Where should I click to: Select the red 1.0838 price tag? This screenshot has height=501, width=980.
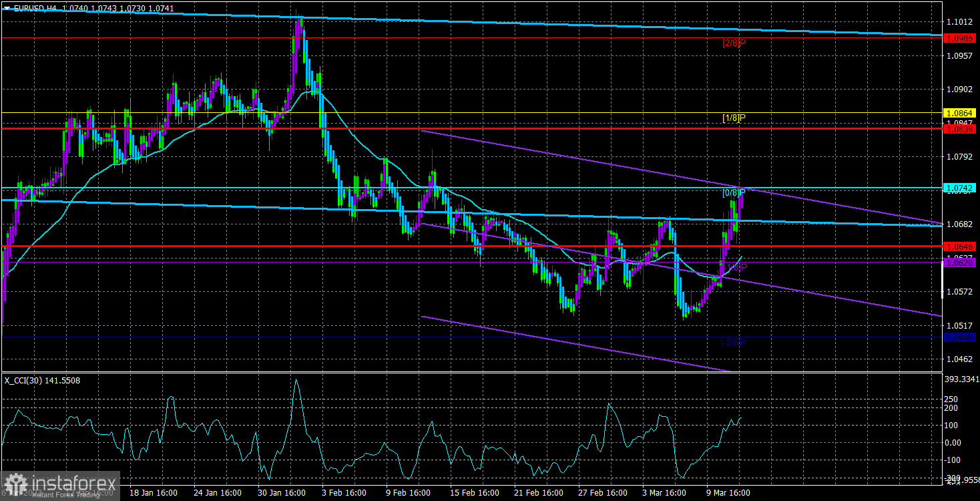[961, 128]
